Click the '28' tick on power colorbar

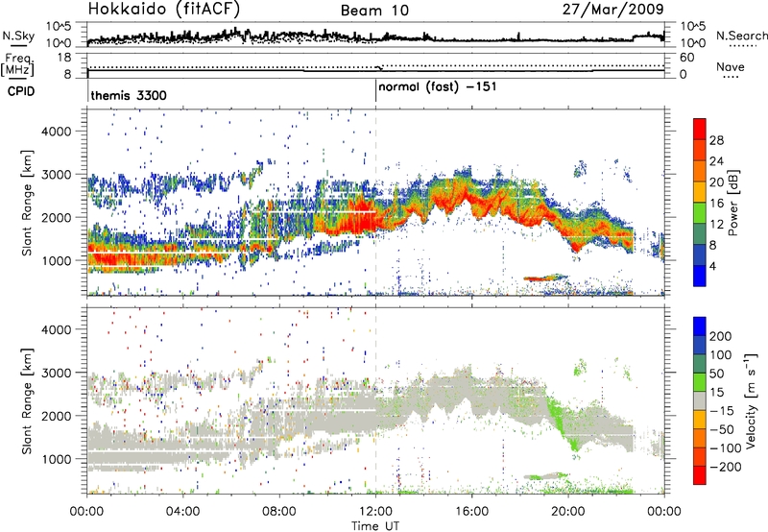(716, 140)
